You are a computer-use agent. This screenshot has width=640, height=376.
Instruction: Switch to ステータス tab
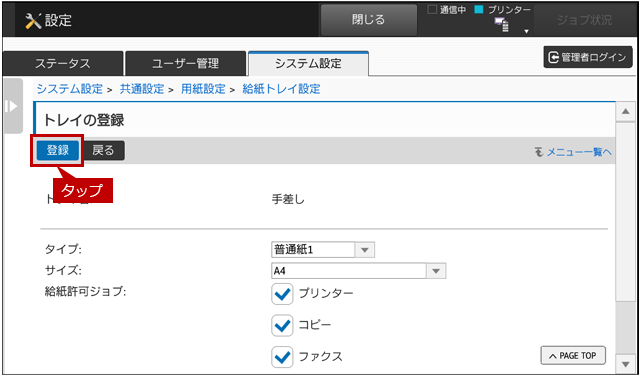[x=62, y=64]
